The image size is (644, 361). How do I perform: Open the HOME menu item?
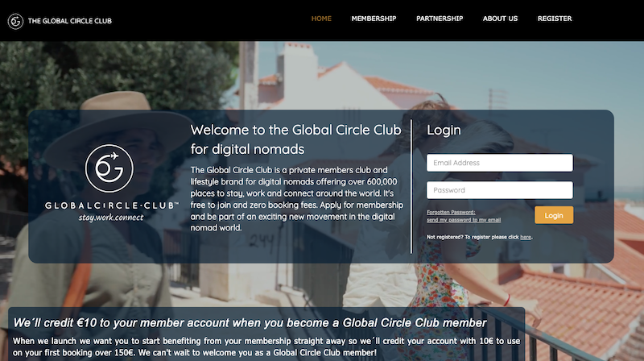[x=321, y=19]
